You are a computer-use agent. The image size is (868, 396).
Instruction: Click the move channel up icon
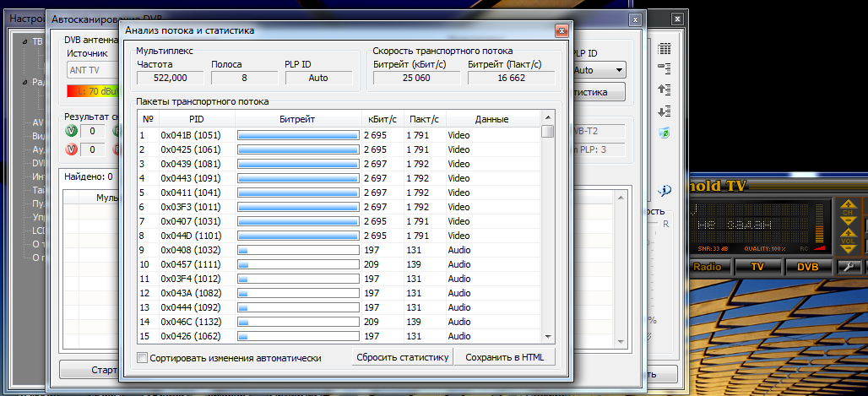click(664, 90)
